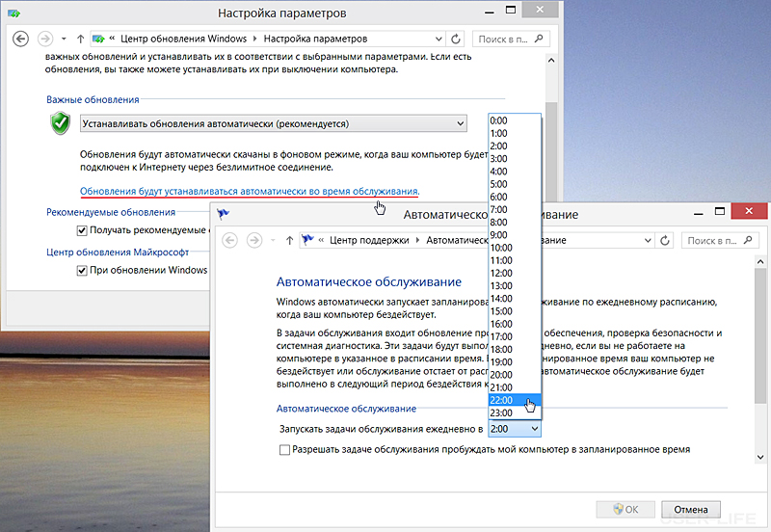
Task: Select 9:00 in the time list
Action: pyautogui.click(x=515, y=235)
